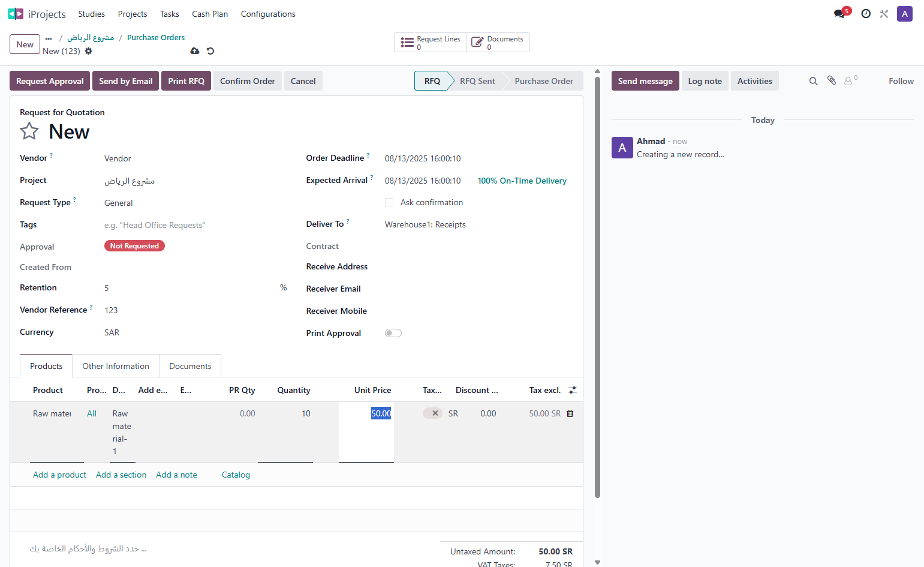Viewport: 924px width, 567px height.
Task: Open the Activities button in chatter
Action: [754, 81]
